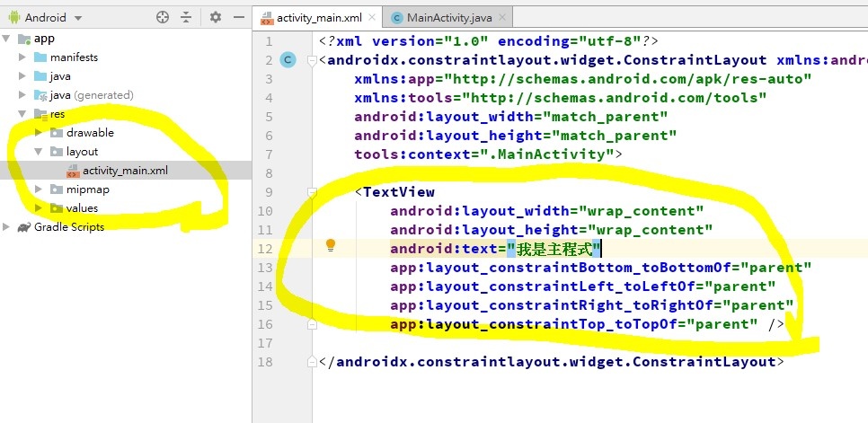Click line number 8 in gutter
This screenshot has height=423, width=868.
point(269,173)
